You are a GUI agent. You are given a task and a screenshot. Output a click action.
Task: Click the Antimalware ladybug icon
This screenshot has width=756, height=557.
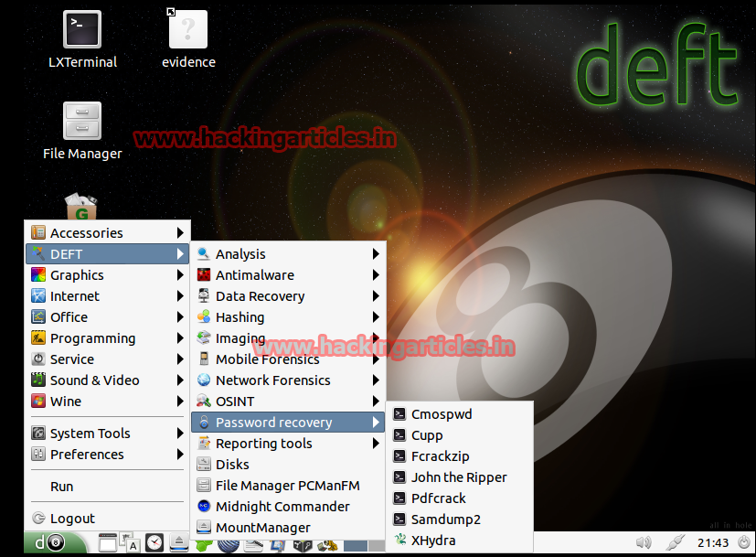[204, 275]
